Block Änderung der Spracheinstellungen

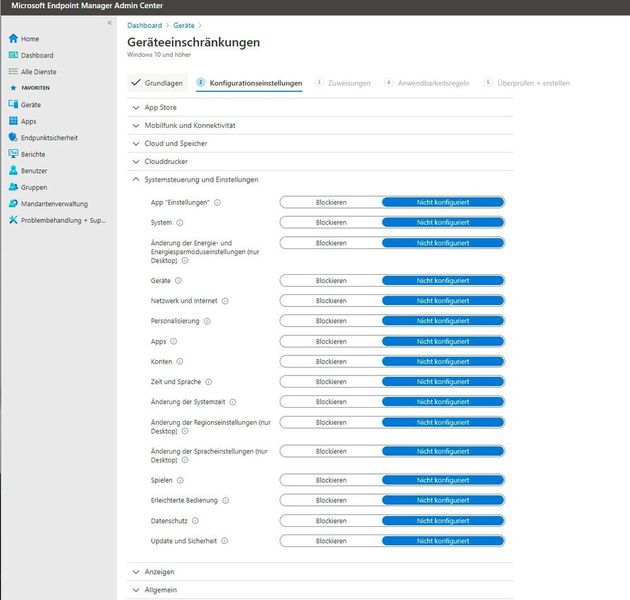click(331, 451)
